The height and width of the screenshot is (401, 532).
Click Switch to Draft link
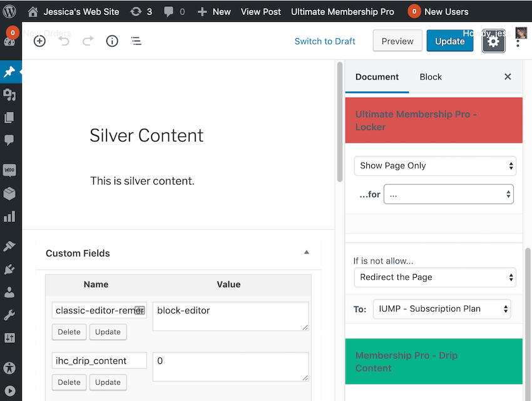(x=325, y=41)
